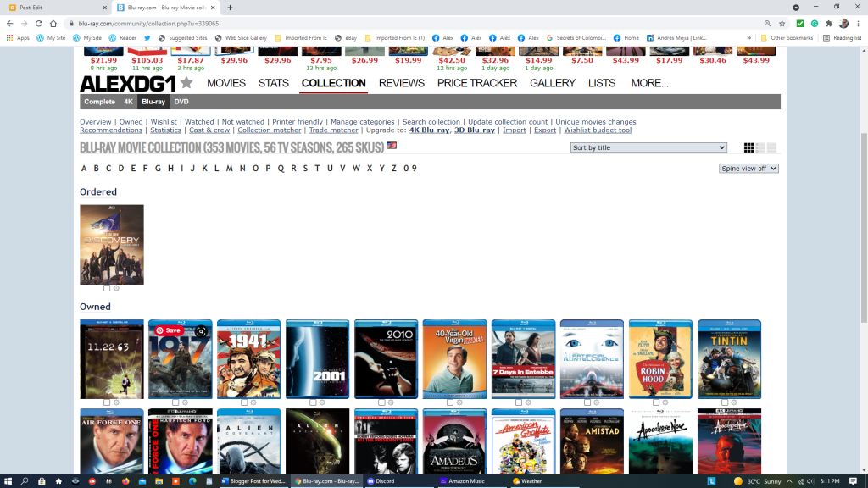This screenshot has width=868, height=488.
Task: Tick the checkbox under the 11.22.63 cover
Action: (x=107, y=402)
